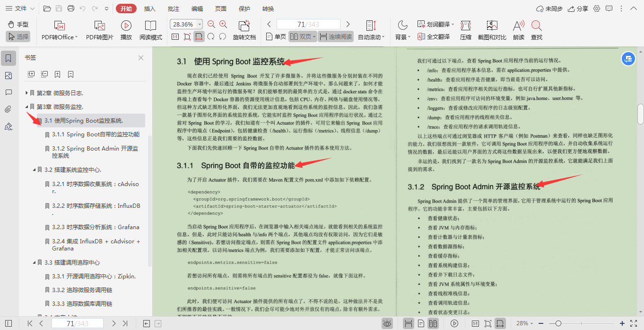Open bookmark 3.1.1 Spring Boot自带的监控功能
Screen dimensions: 644x330
click(96, 134)
